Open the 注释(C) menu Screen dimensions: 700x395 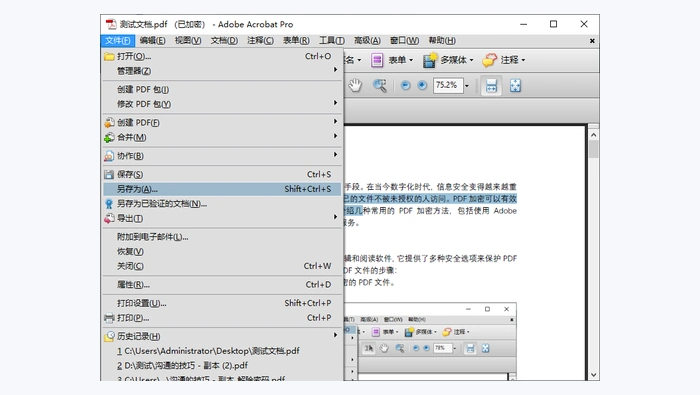(x=260, y=41)
